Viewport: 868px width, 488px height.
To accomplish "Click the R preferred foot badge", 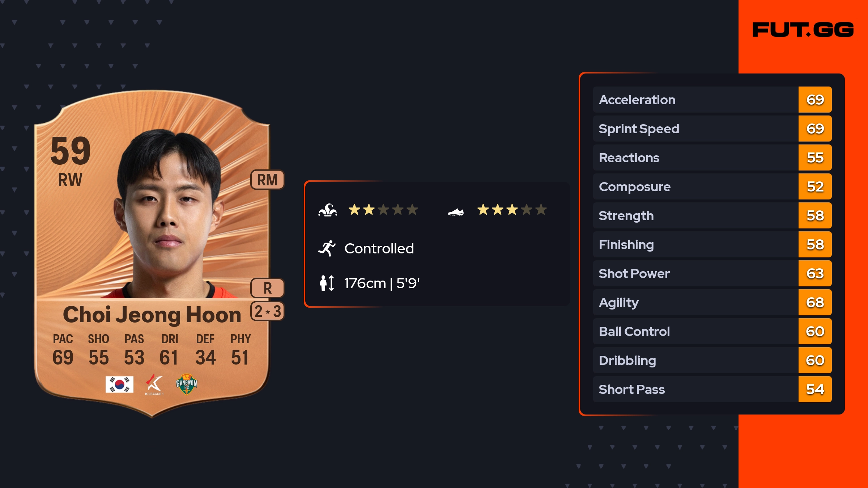I will click(267, 288).
